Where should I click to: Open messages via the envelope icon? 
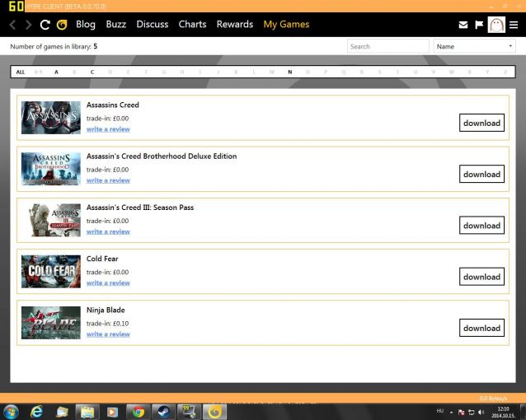point(463,25)
